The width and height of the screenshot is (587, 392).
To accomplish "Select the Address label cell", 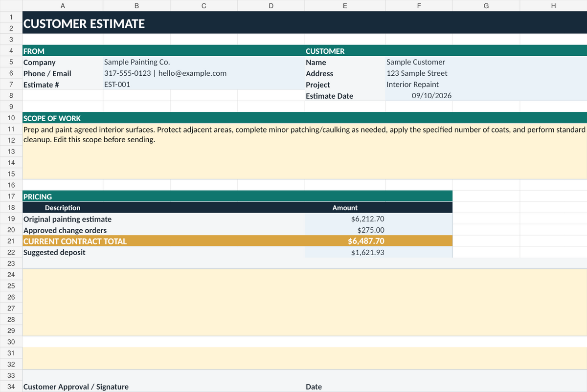I will 345,73.
